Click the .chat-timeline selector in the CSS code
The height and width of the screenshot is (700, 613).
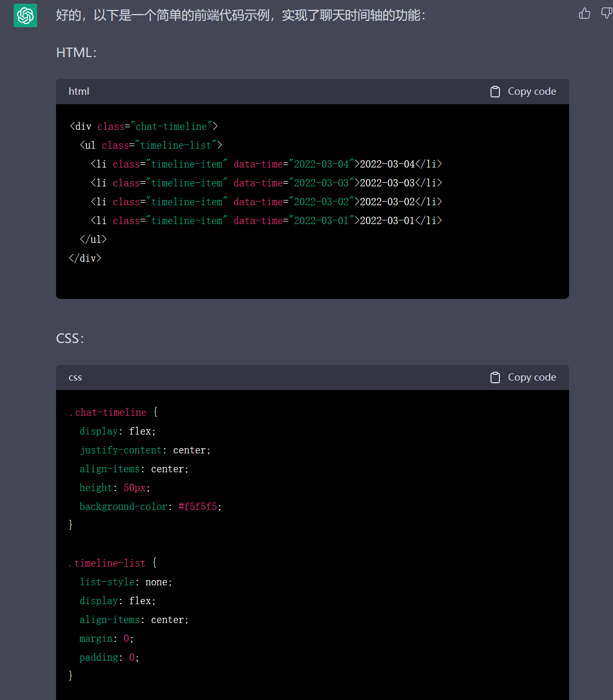pos(108,412)
